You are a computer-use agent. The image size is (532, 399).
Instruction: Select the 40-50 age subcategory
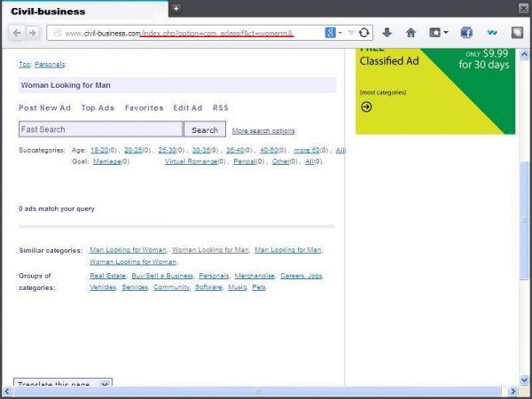click(269, 150)
